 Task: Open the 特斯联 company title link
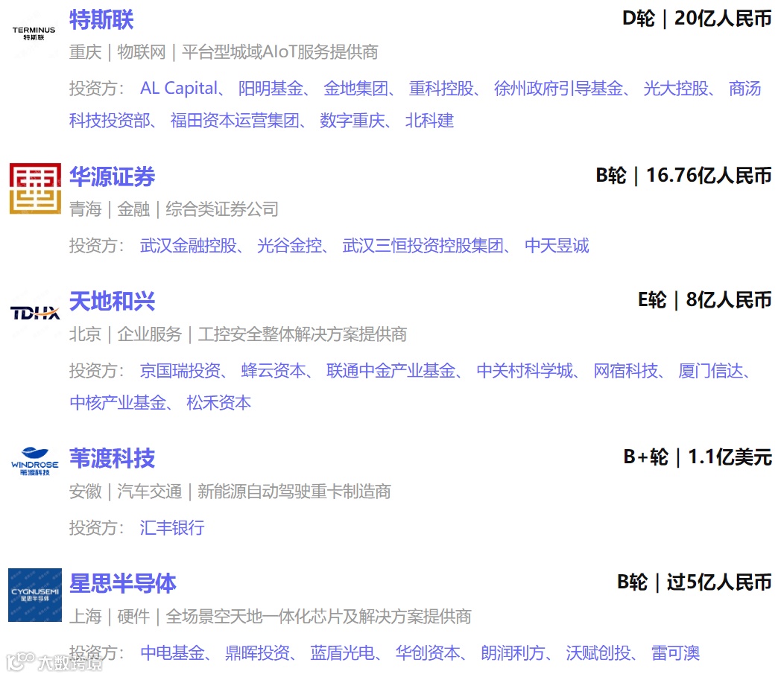click(101, 20)
